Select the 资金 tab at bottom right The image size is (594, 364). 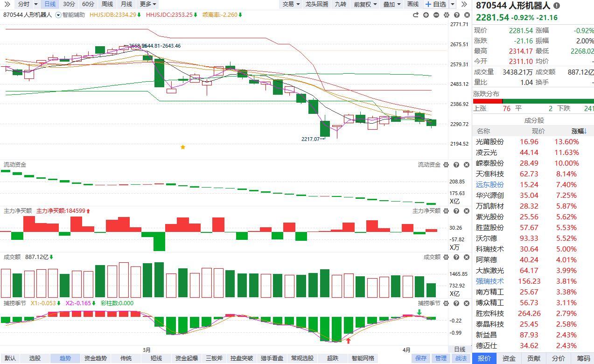pos(509,358)
